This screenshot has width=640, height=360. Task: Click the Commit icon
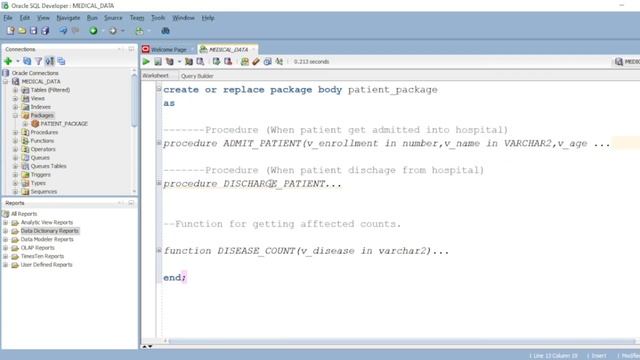[216, 62]
